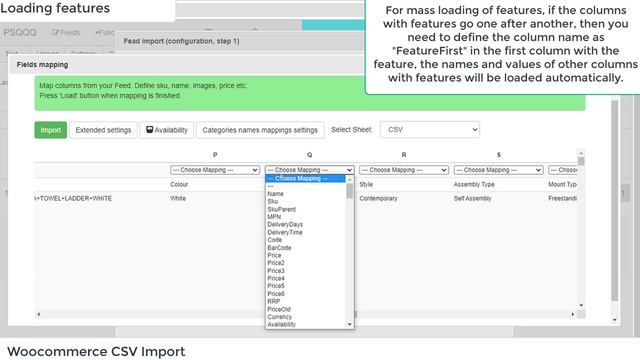The width and height of the screenshot is (640, 360).
Task: Click PSQQQ logo in the background page
Action: click(20, 32)
